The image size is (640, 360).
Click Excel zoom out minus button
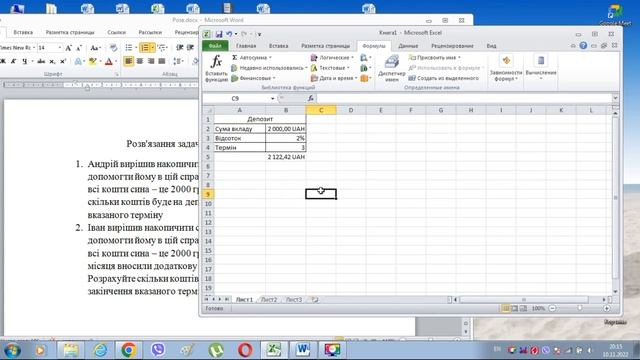[x=552, y=309]
